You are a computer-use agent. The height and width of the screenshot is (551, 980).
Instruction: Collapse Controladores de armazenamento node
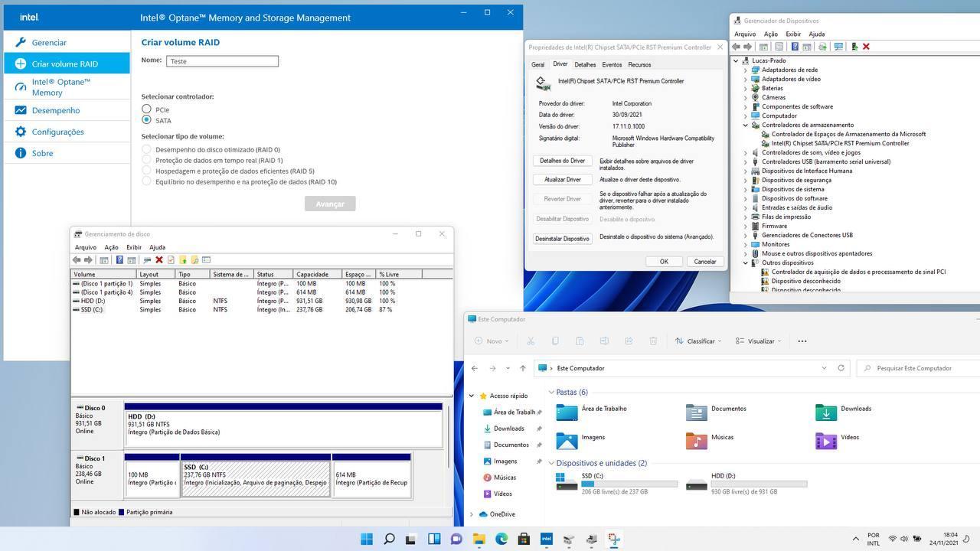(x=745, y=125)
